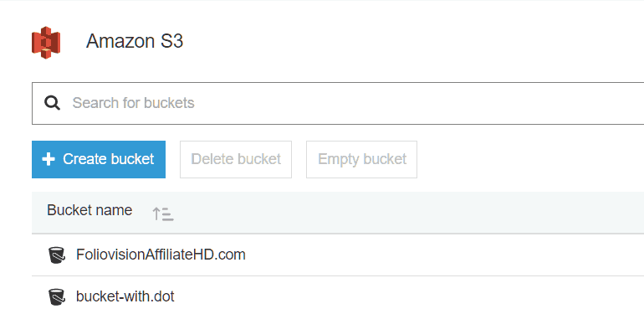Viewport: 644px width, 314px height.
Task: Click the Empty bucket button
Action: [x=362, y=159]
